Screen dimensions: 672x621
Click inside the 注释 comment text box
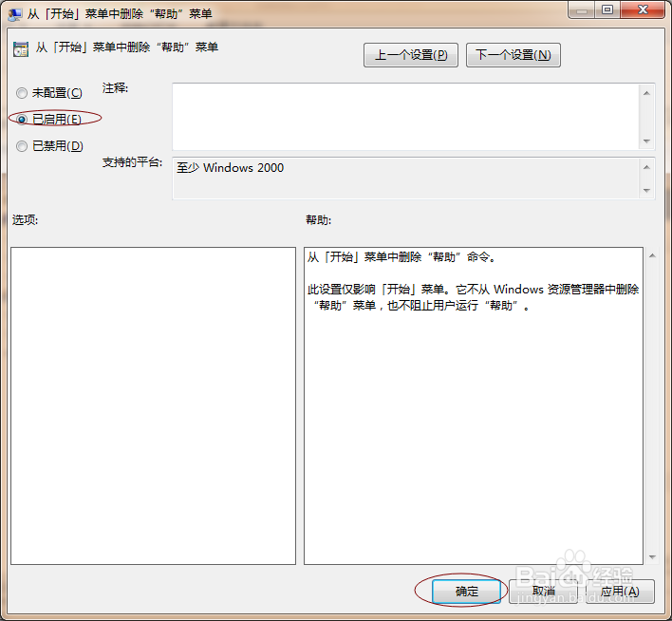point(406,117)
